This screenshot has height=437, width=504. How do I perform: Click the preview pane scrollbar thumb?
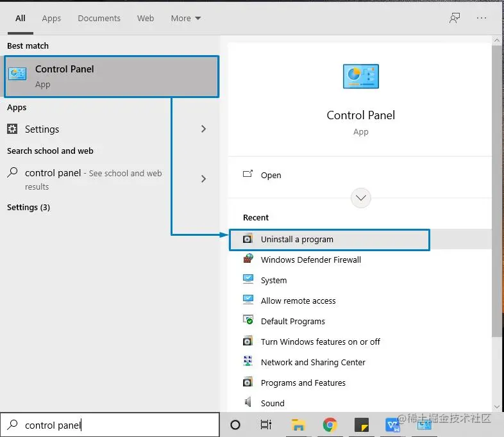click(496, 191)
